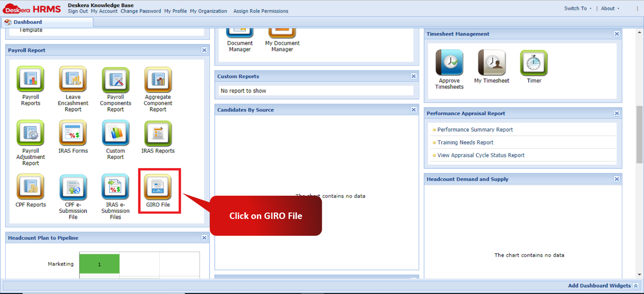The width and height of the screenshot is (644, 294).
Task: Select CPF Reports
Action: tap(30, 186)
